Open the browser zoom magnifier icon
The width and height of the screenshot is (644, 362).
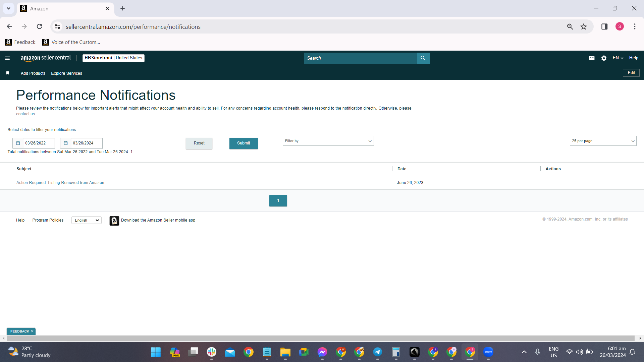pos(570,26)
